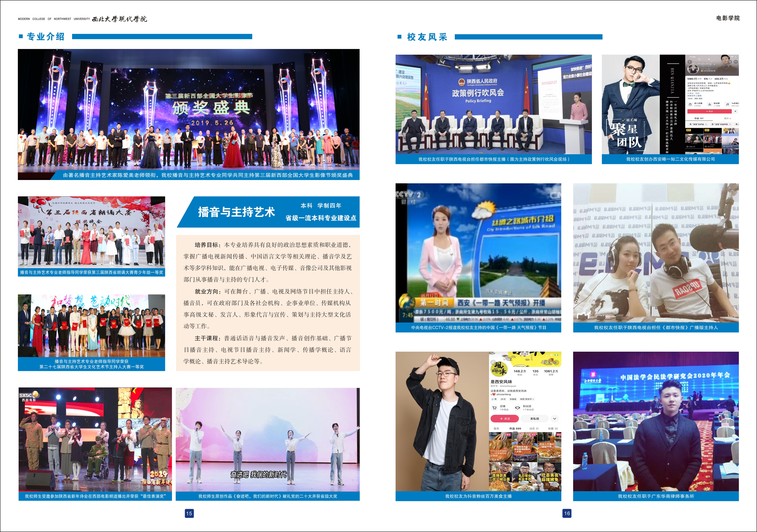Click page number 16 badge

pos(567,513)
